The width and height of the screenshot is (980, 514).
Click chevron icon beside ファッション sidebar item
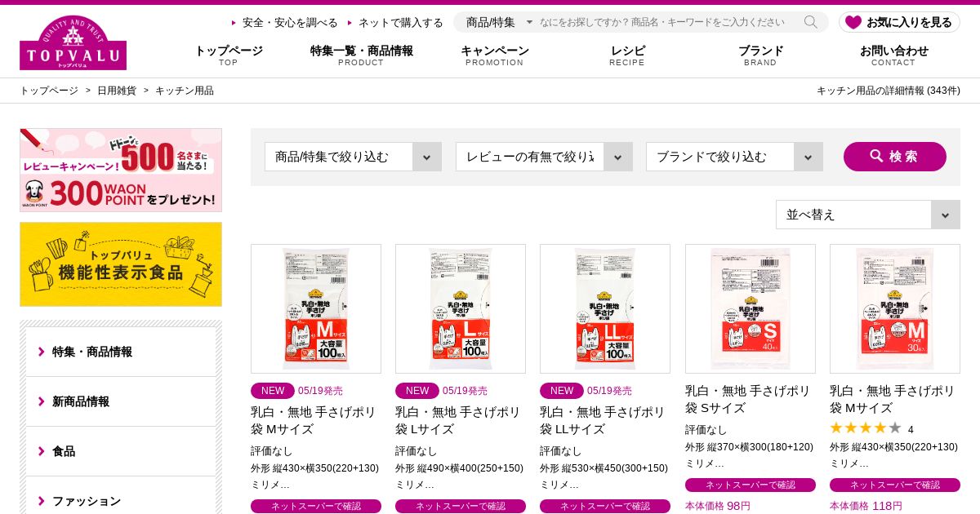[x=42, y=501]
